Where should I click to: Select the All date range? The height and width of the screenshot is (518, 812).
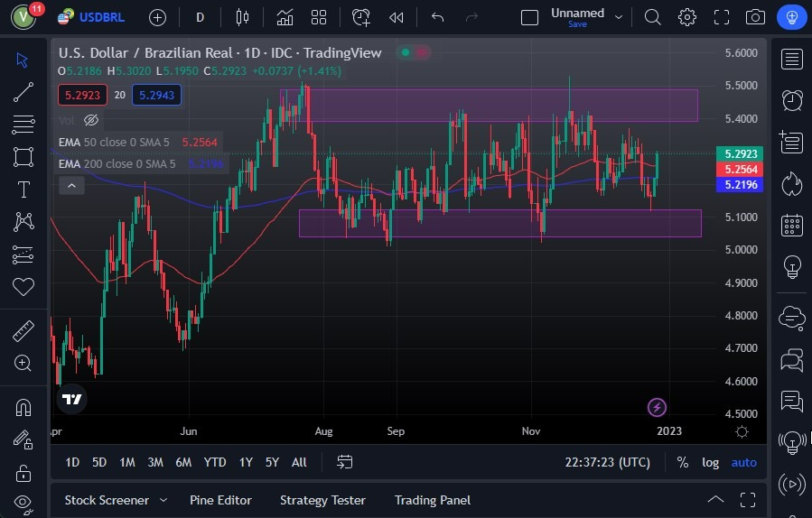pyautogui.click(x=299, y=462)
